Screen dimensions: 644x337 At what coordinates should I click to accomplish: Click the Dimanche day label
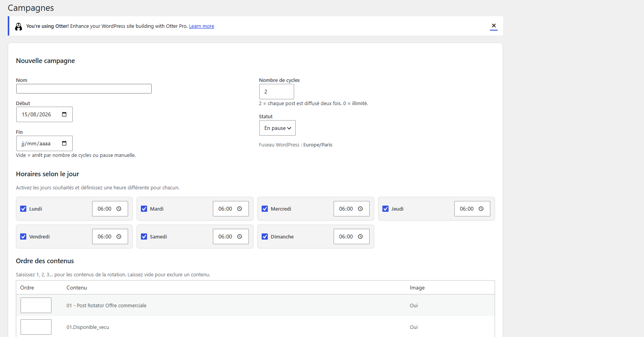[282, 237]
